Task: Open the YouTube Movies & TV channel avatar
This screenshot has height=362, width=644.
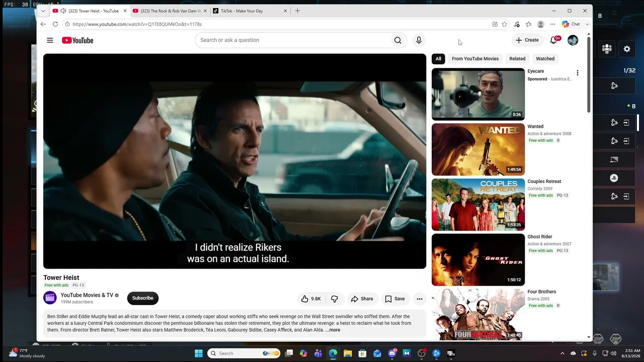Action: [50, 298]
